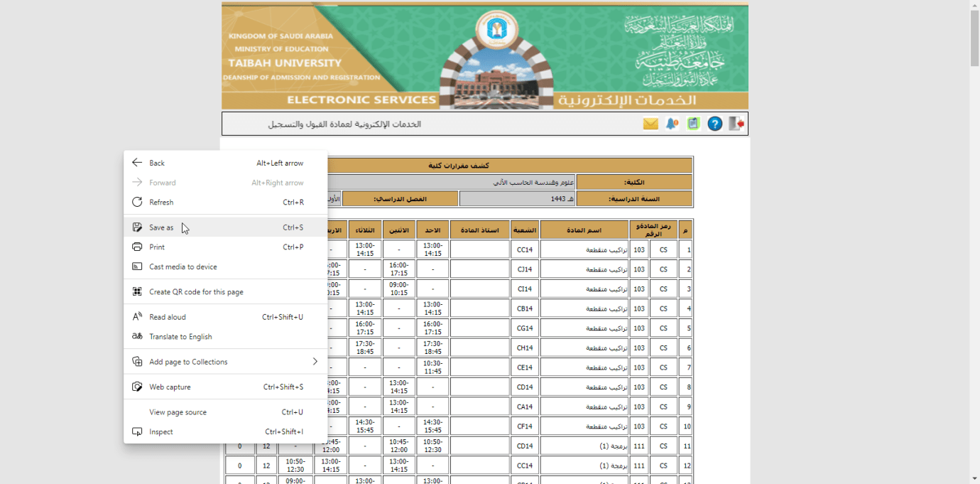The width and height of the screenshot is (980, 484).
Task: Click the Back arrow icon in context menu
Action: (x=137, y=163)
